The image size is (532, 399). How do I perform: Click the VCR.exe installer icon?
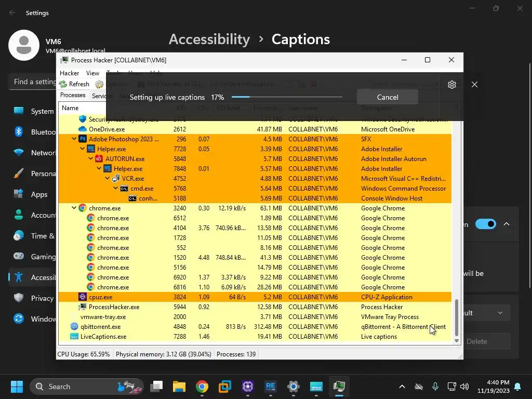click(x=116, y=178)
